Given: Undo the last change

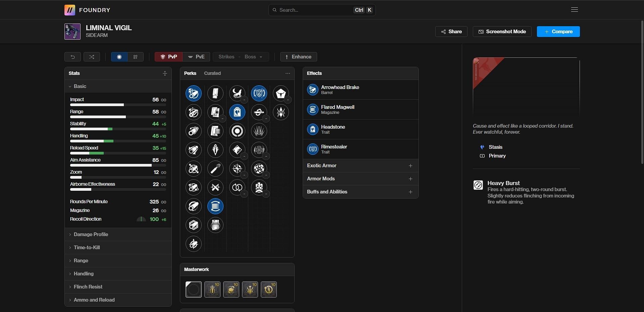Looking at the screenshot, I should (72, 57).
